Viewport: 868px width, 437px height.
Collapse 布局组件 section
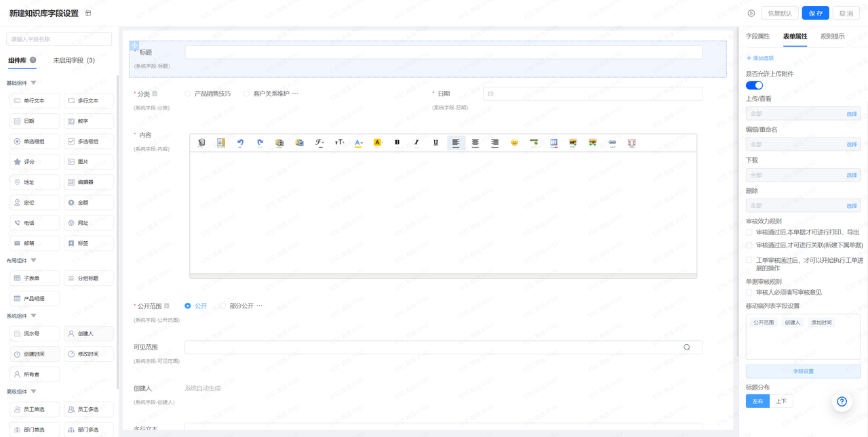(x=34, y=260)
